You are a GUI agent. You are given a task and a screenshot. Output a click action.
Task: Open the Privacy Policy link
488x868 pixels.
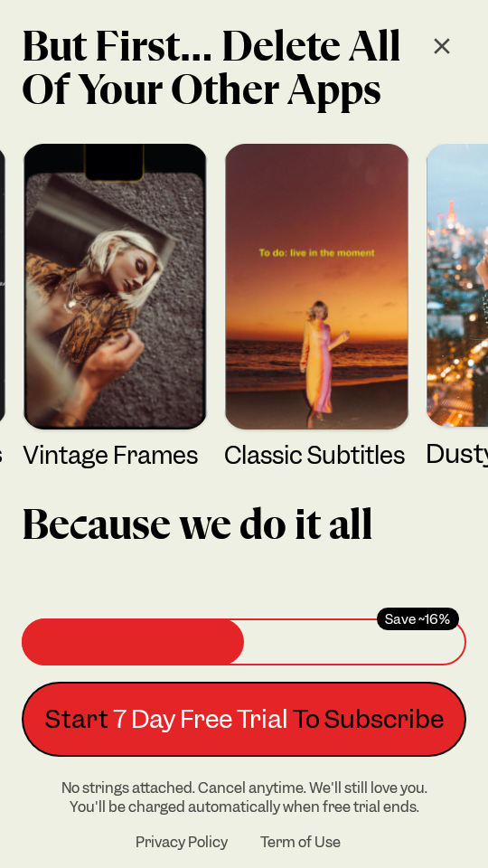point(182,842)
